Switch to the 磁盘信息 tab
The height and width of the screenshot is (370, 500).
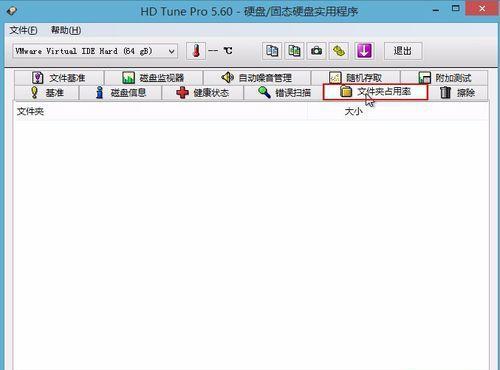[x=120, y=92]
